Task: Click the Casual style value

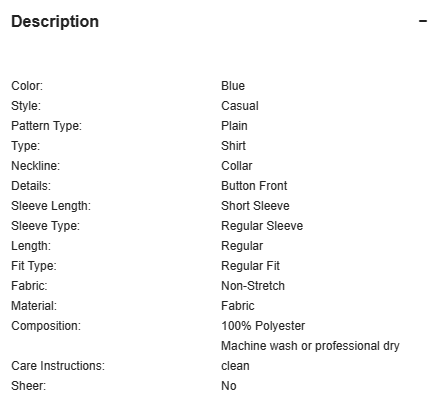Action: coord(240,106)
